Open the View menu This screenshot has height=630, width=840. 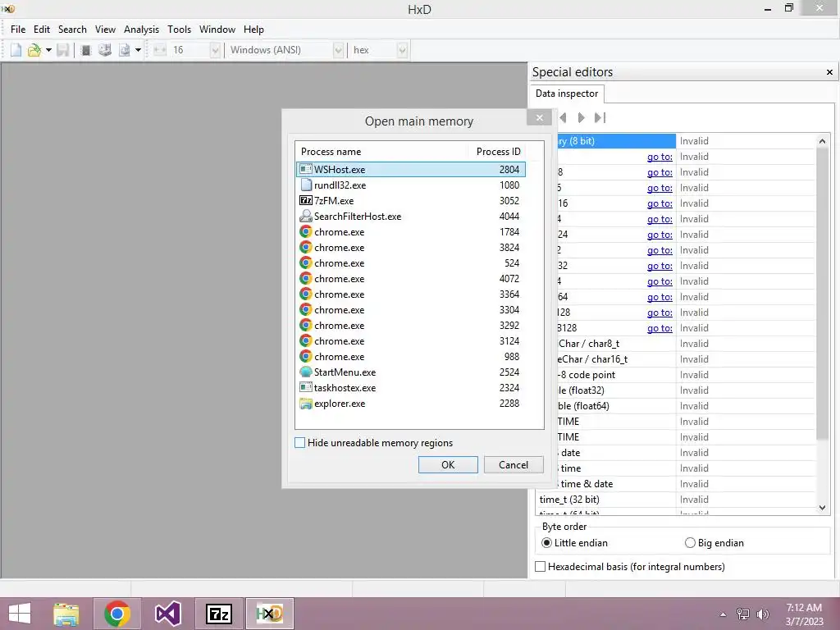pos(105,30)
